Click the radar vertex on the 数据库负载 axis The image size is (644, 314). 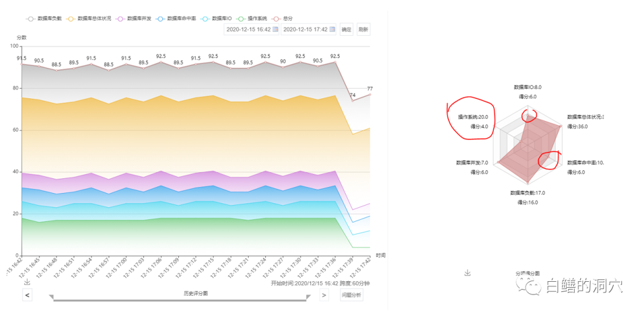coord(528,182)
